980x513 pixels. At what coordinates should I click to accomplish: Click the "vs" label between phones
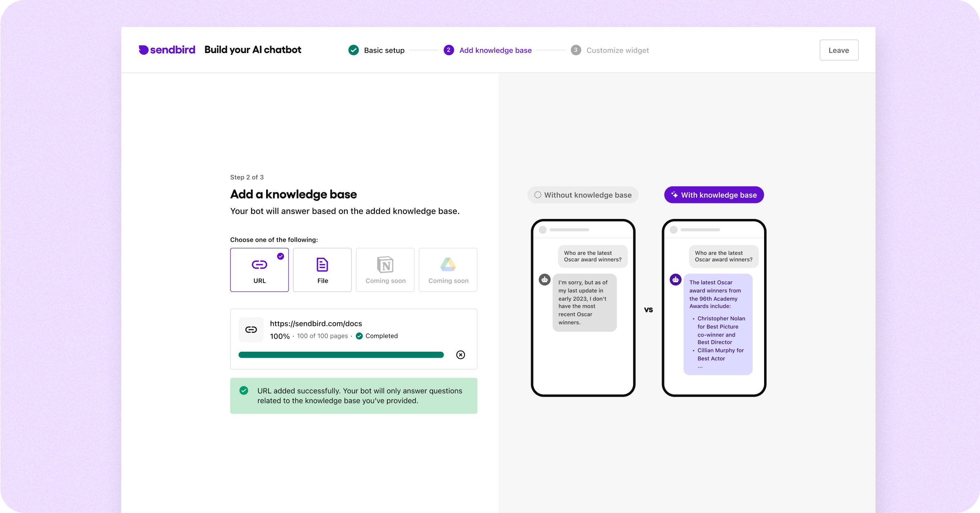(x=649, y=310)
